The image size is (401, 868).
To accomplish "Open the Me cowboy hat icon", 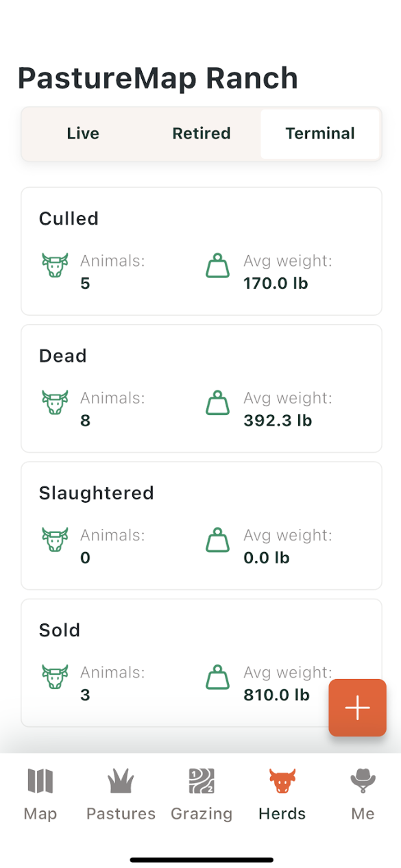I will click(363, 781).
